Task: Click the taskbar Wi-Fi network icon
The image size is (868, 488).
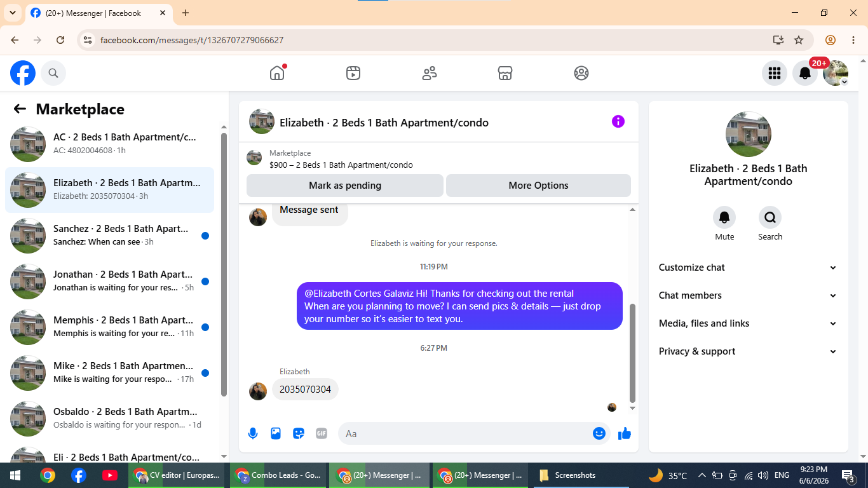Action: click(749, 475)
